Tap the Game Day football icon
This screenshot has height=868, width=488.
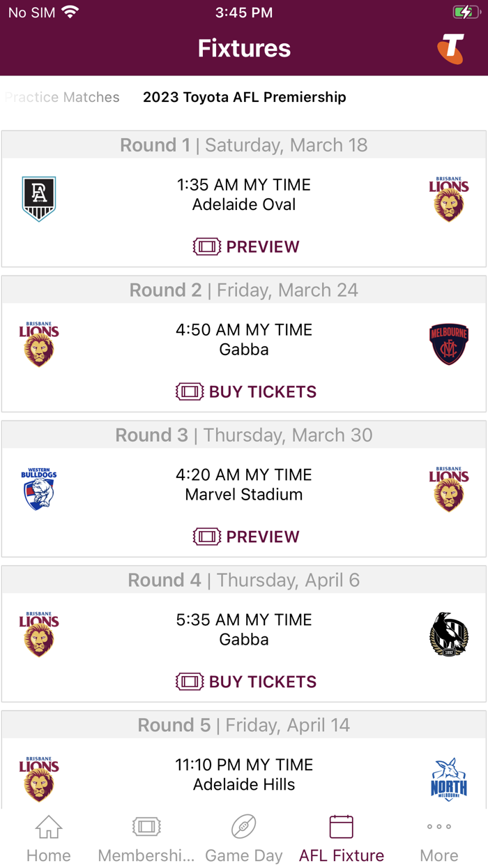coord(243,835)
